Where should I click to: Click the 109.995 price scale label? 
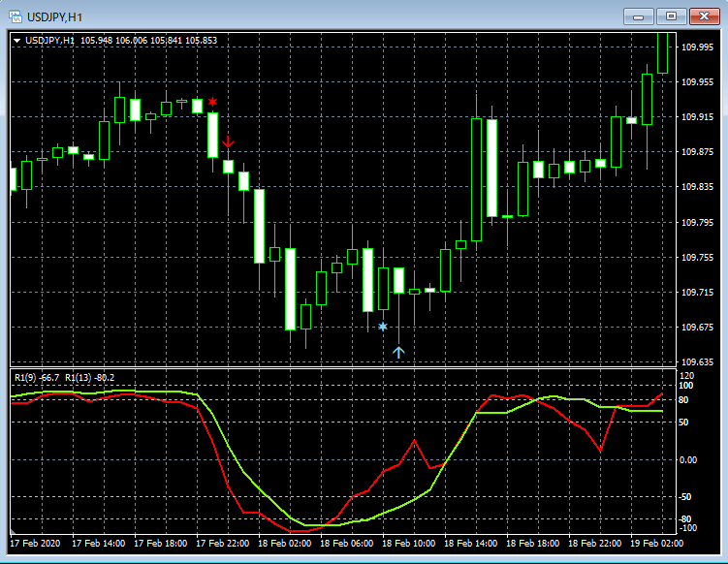coord(697,47)
